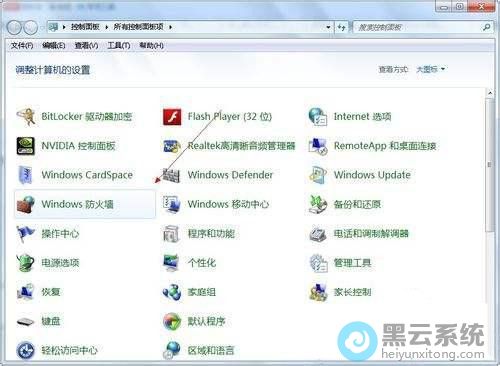Open the 个性化 monitor icon
500x366 pixels.
[x=172, y=263]
